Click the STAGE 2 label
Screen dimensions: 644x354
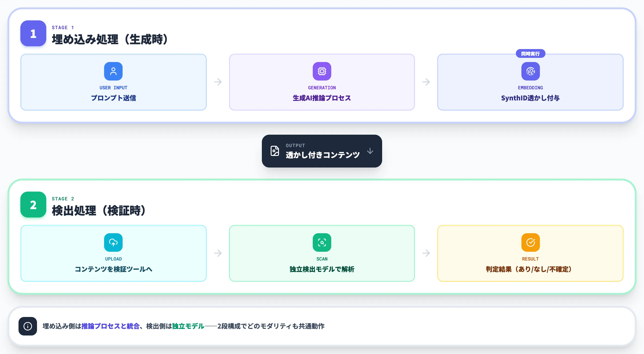[63, 199]
